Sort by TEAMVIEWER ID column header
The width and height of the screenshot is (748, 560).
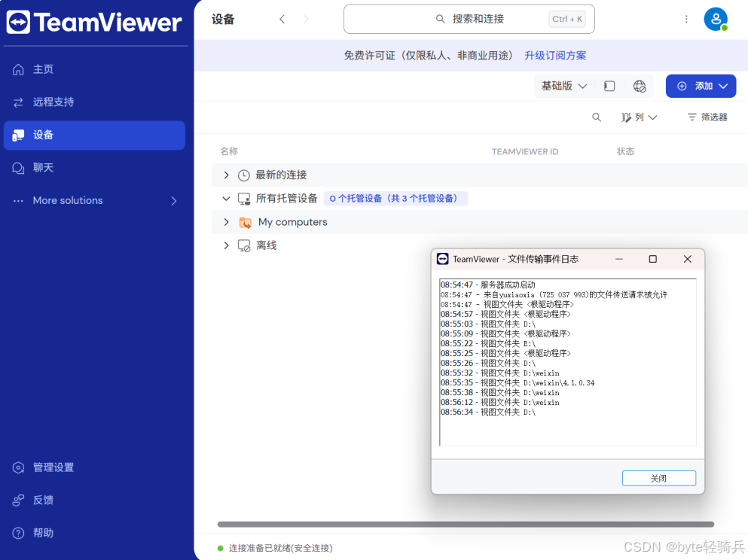525,151
